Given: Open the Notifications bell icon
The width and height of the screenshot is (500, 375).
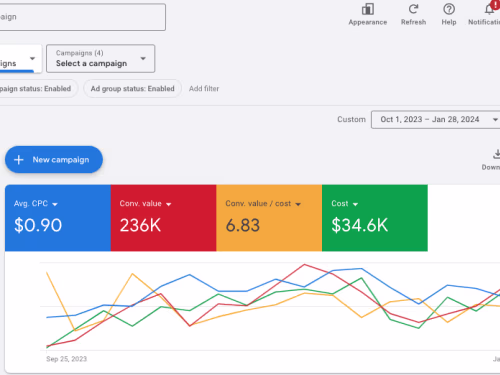Looking at the screenshot, I should [x=489, y=9].
